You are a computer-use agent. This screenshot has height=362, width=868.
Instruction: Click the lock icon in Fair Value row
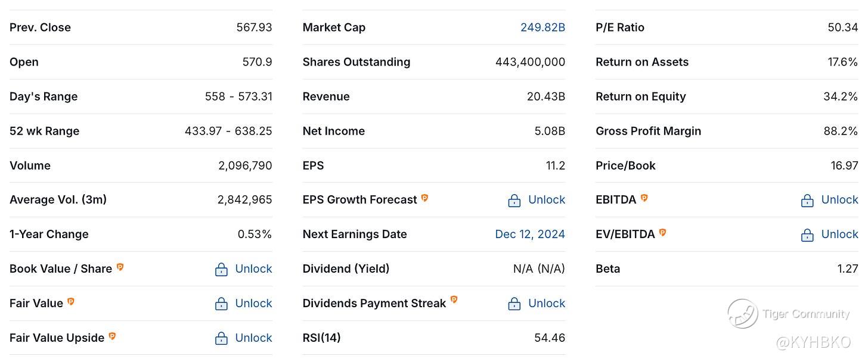[221, 304]
